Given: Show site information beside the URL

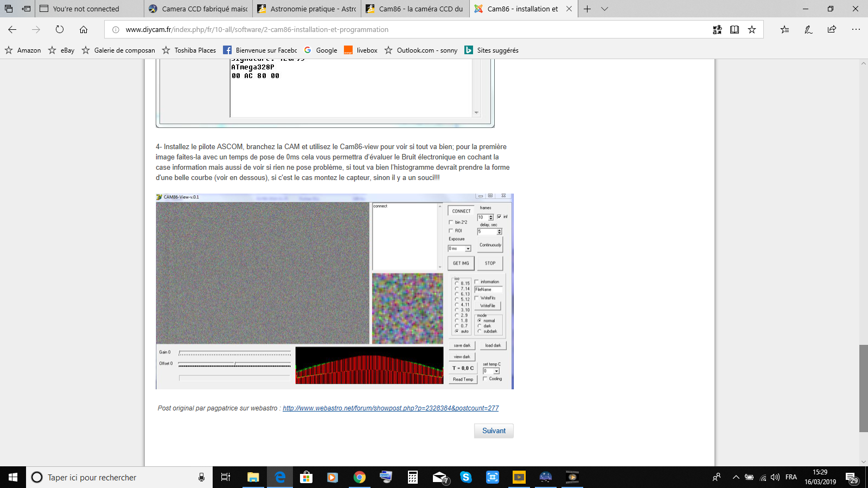Looking at the screenshot, I should coord(116,30).
